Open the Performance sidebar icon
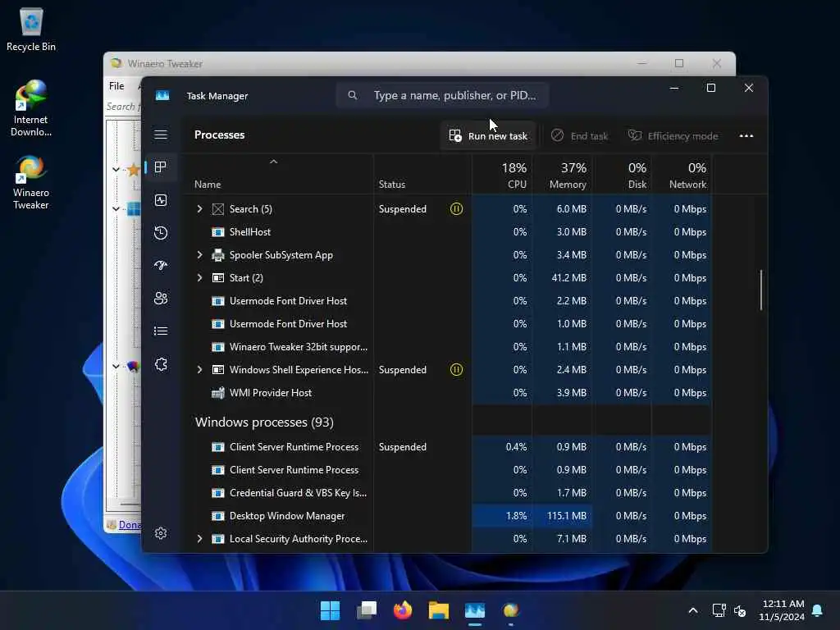 point(161,200)
